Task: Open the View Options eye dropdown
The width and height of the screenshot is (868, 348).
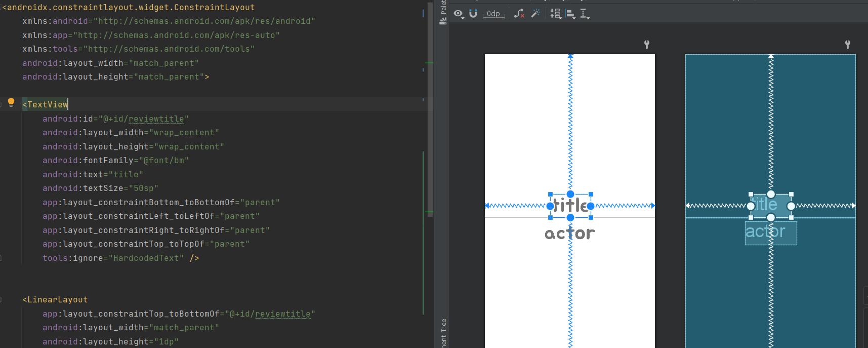Action: [459, 14]
